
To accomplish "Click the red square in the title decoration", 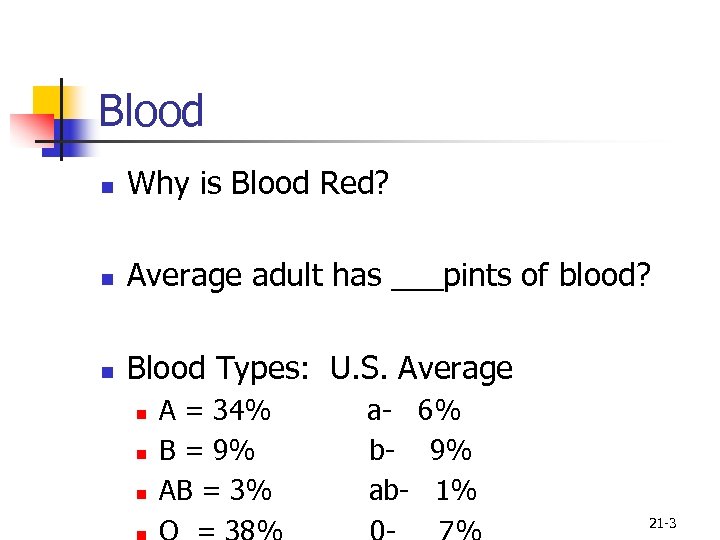I will coord(30,130).
